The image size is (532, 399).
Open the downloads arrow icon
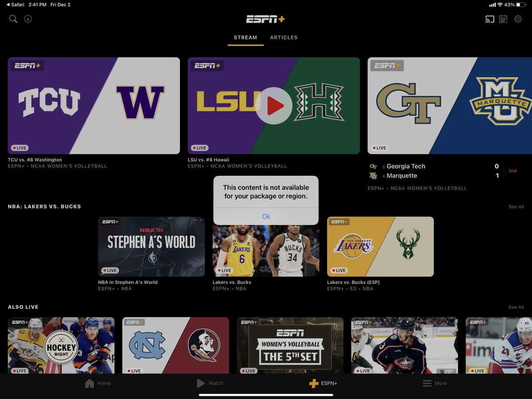pyautogui.click(x=28, y=19)
